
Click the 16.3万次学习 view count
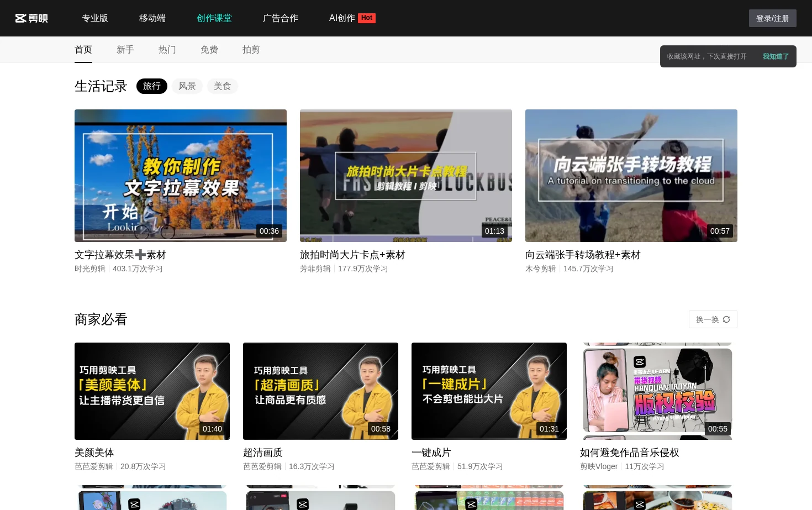[312, 466]
